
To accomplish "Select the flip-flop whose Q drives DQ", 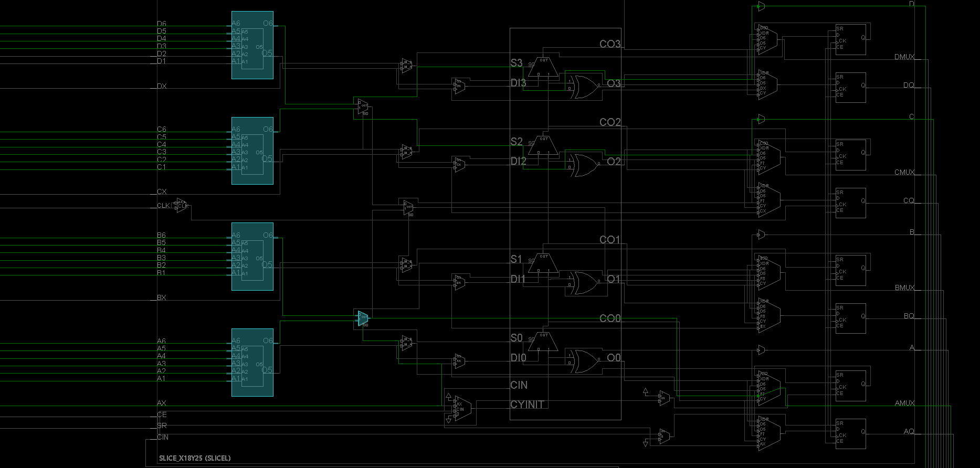I will [x=851, y=88].
